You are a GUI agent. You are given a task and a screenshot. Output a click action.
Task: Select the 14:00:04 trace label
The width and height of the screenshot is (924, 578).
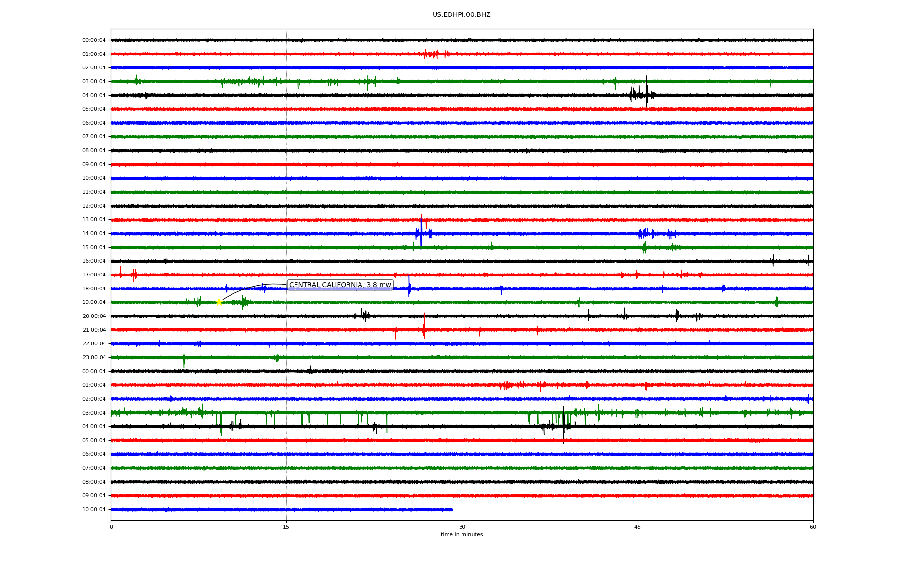click(x=94, y=234)
